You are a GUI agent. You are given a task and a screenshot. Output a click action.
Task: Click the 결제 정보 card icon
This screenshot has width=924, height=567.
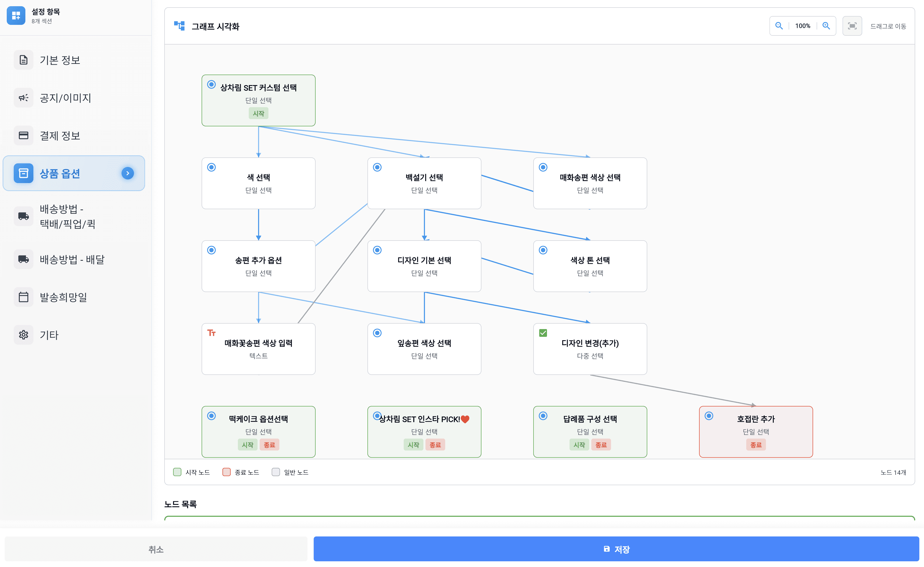(24, 135)
